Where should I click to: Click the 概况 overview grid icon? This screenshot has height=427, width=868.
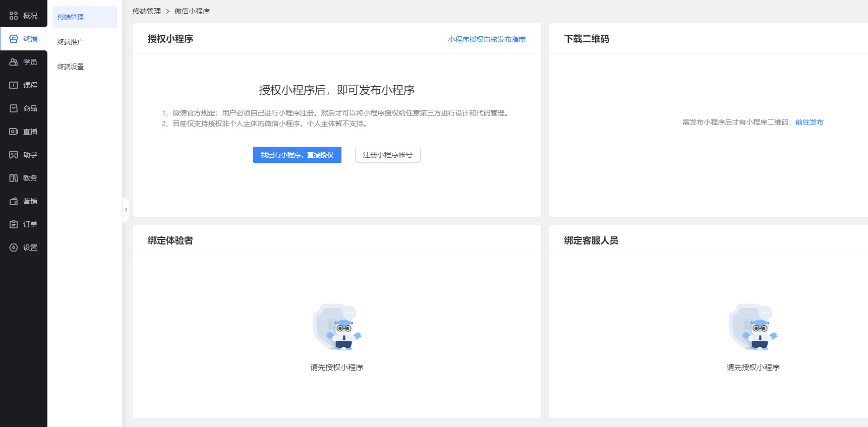click(x=14, y=16)
